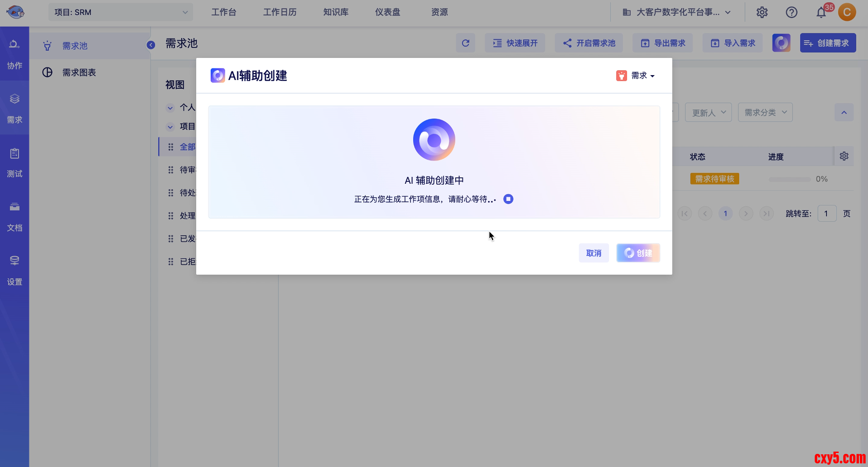Screen dimensions: 868x467
Task: Open 测试 in the left sidebar
Action: 14,162
